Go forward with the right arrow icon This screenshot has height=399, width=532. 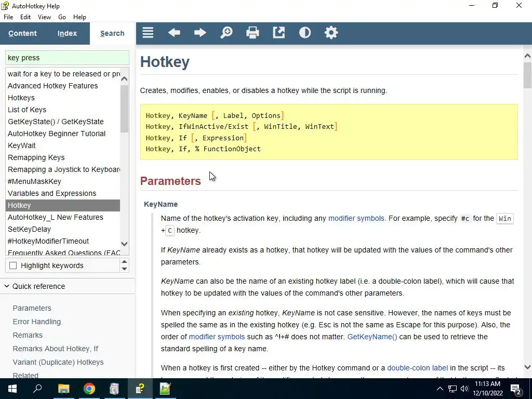(200, 33)
